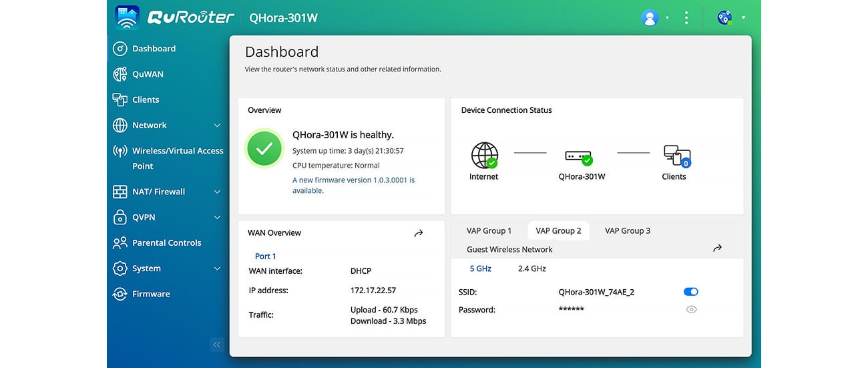Click the Clients devices icon in sidebar
The width and height of the screenshot is (868, 368).
pos(120,100)
